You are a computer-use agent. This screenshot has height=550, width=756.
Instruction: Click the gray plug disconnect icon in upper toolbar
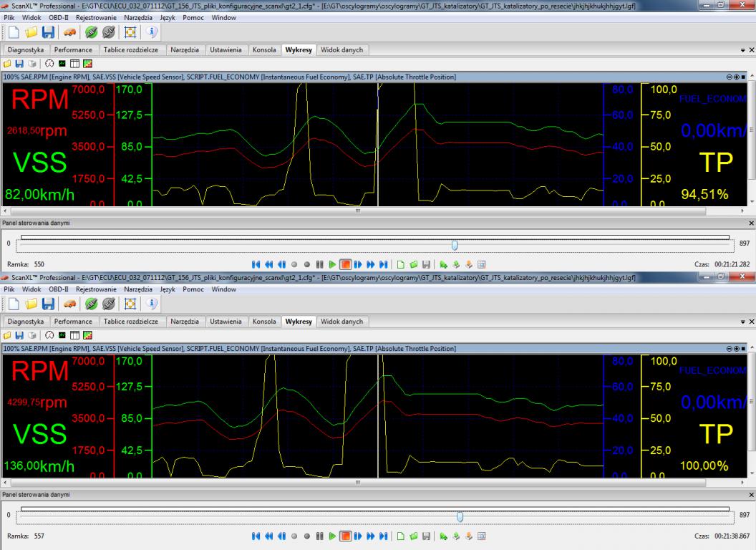point(110,33)
